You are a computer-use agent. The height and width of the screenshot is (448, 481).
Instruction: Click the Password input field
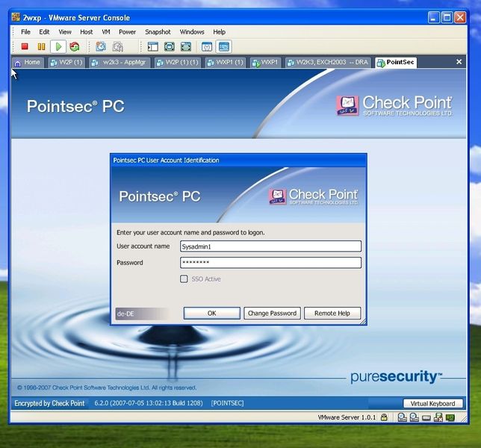(270, 263)
